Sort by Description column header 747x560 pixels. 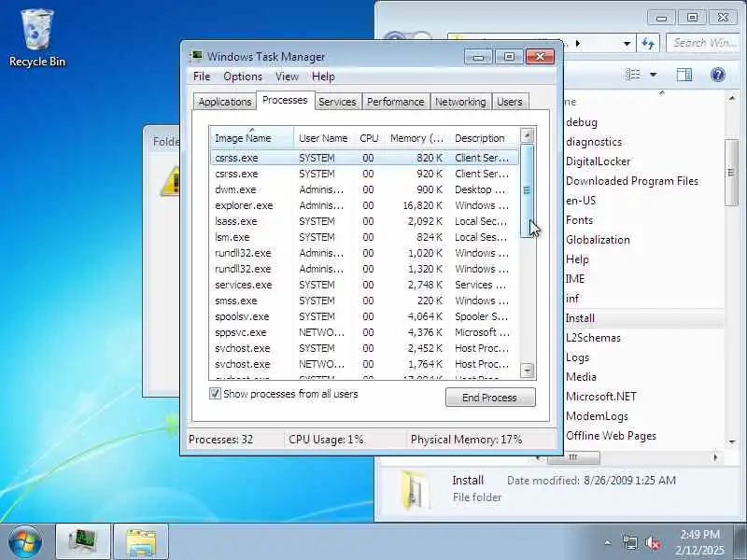pos(483,138)
